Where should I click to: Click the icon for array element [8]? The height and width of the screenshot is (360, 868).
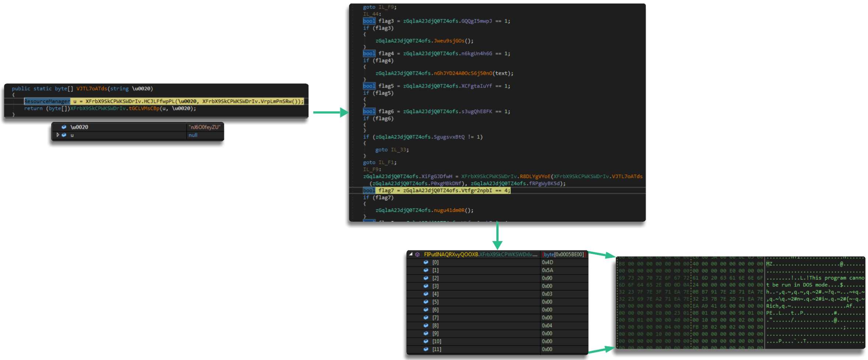426,326
